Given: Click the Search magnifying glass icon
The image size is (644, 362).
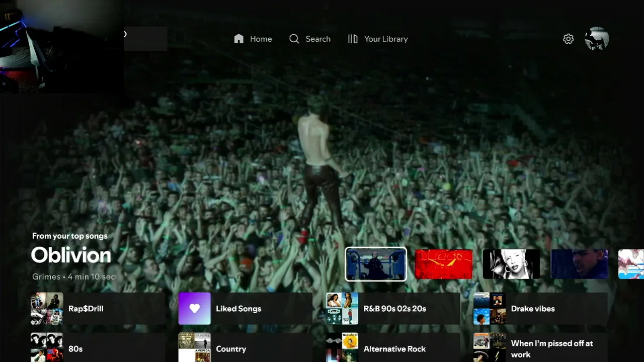Looking at the screenshot, I should 294,39.
